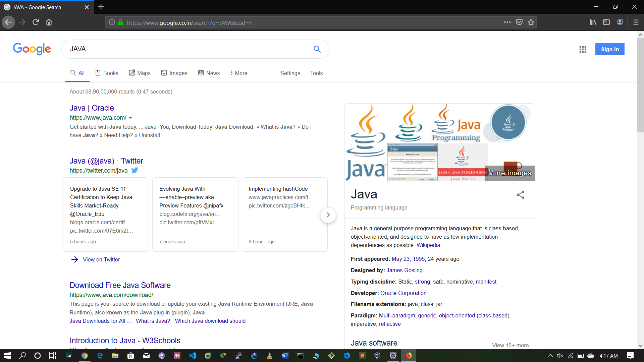Show hidden system tray icons

(x=550, y=356)
